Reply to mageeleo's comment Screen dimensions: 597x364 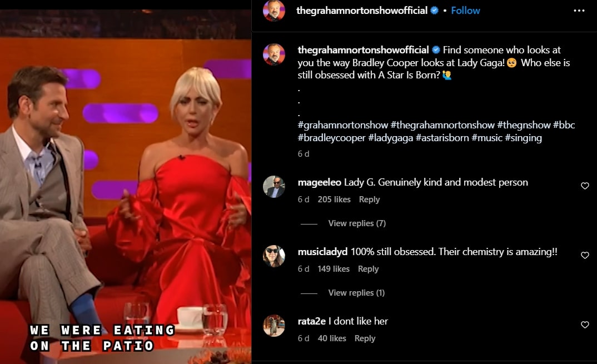(369, 200)
